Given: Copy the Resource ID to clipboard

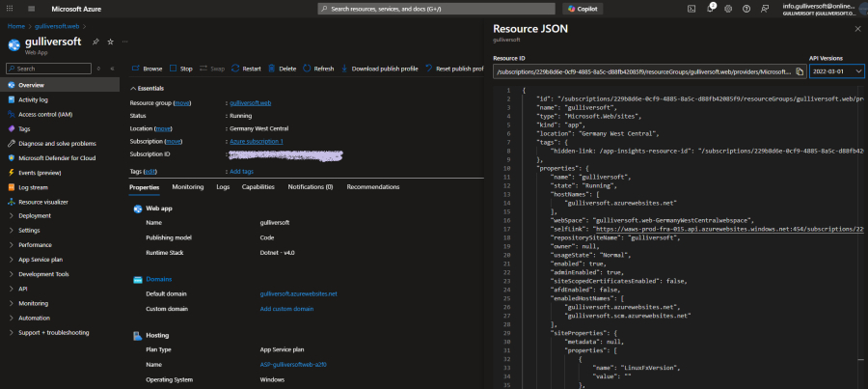Looking at the screenshot, I should [800, 71].
